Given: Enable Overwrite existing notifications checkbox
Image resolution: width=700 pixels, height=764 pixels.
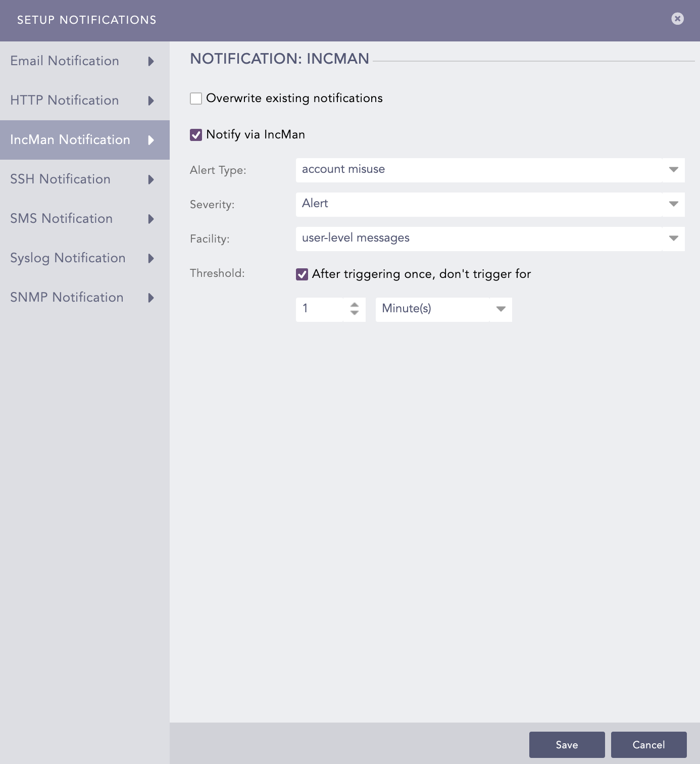Looking at the screenshot, I should 196,99.
